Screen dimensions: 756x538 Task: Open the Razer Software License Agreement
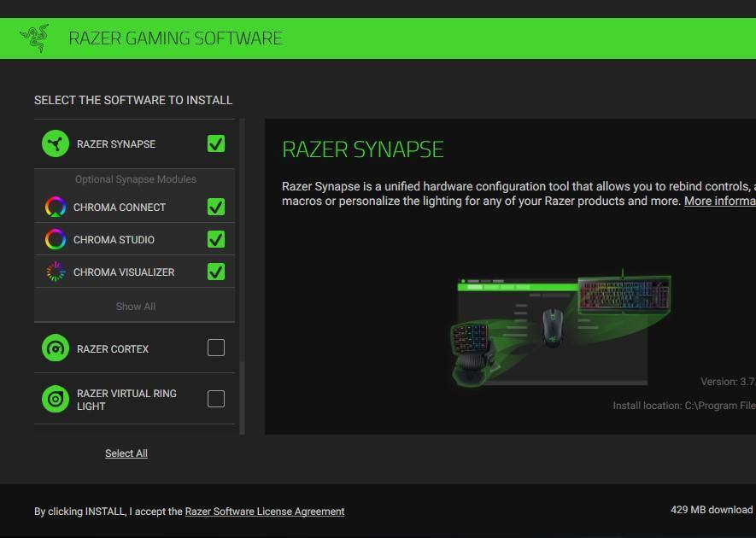pyautogui.click(x=265, y=512)
